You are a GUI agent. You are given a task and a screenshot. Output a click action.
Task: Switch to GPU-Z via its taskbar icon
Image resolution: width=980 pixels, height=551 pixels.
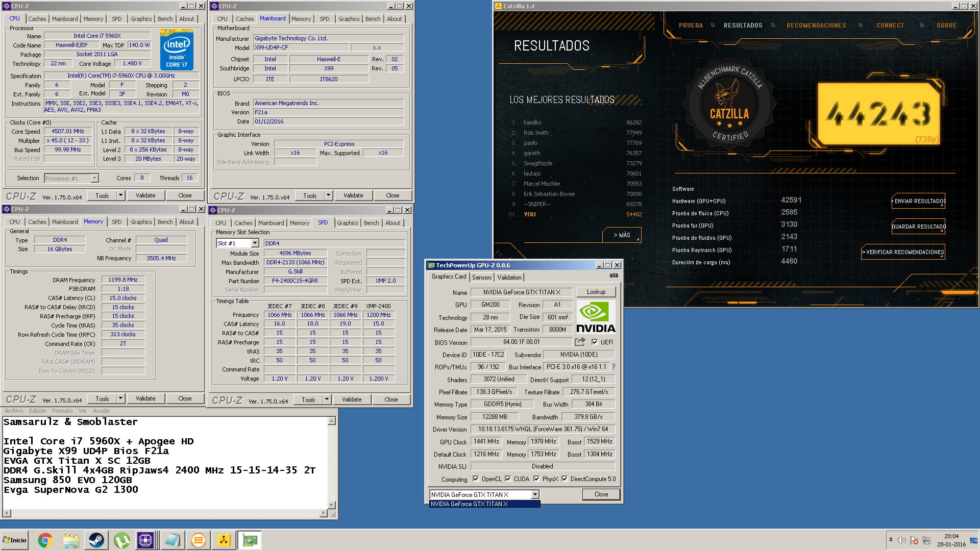pos(250,540)
